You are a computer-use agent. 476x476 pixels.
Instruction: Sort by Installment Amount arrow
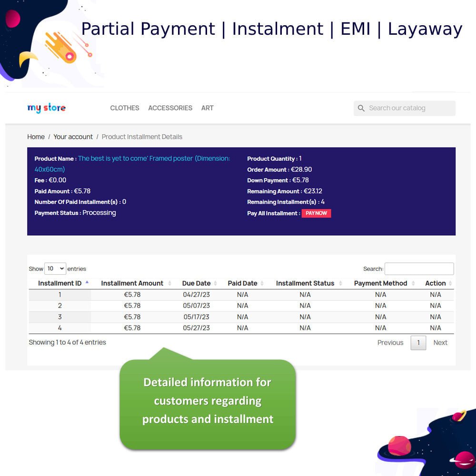(170, 283)
